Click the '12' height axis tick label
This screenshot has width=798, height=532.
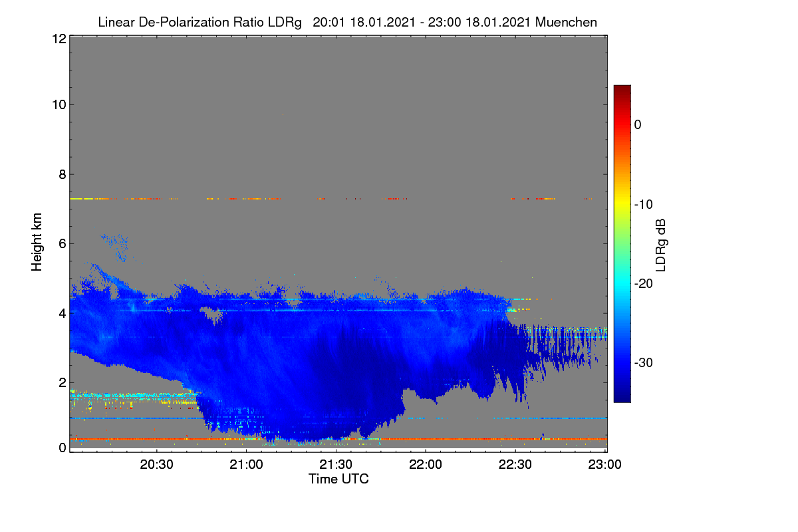(x=58, y=39)
